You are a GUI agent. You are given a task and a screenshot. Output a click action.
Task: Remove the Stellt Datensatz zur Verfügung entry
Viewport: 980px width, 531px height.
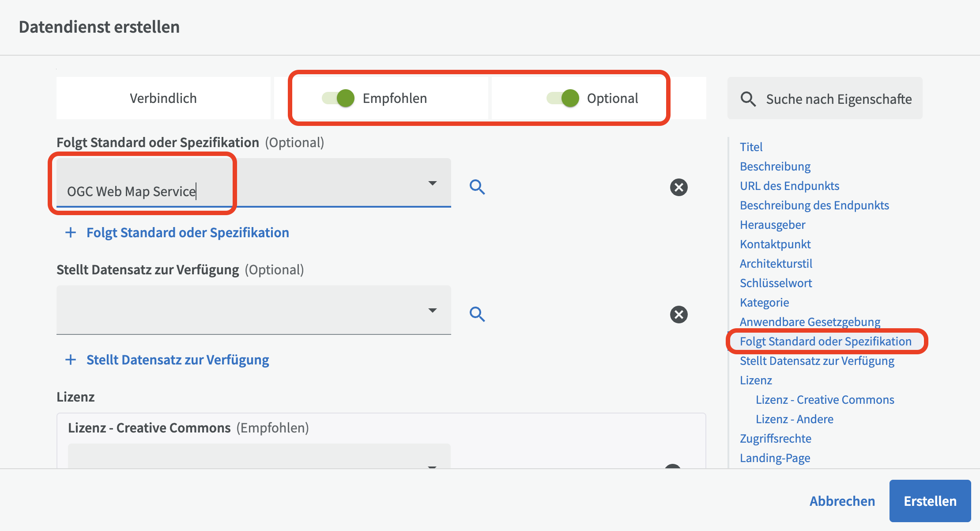(678, 315)
